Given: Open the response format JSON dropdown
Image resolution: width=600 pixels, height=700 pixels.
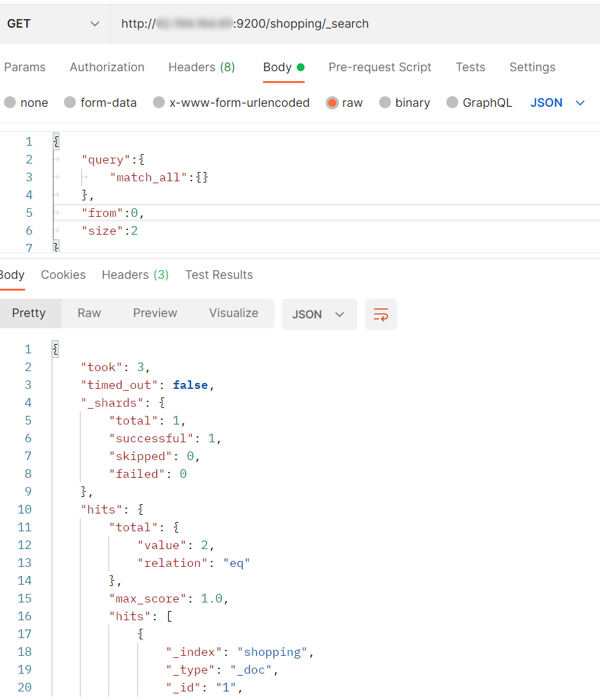Looking at the screenshot, I should point(319,314).
